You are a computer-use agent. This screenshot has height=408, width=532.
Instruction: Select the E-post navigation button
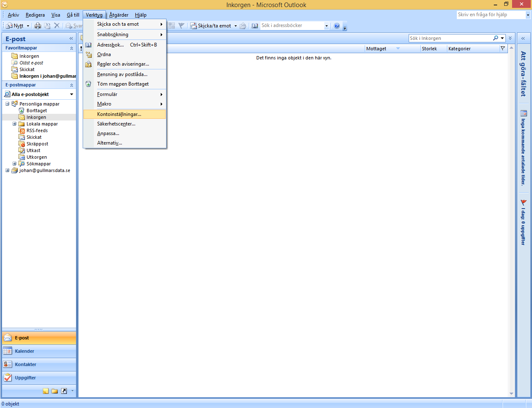(39, 338)
